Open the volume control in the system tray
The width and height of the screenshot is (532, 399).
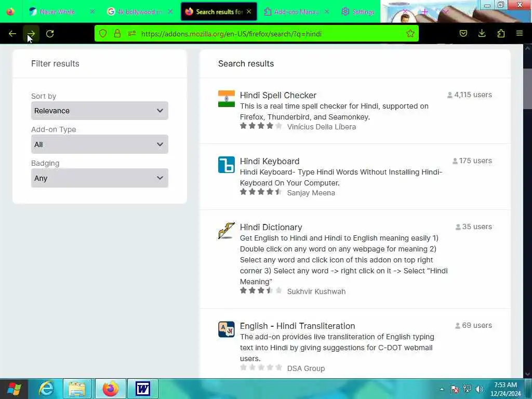click(479, 389)
